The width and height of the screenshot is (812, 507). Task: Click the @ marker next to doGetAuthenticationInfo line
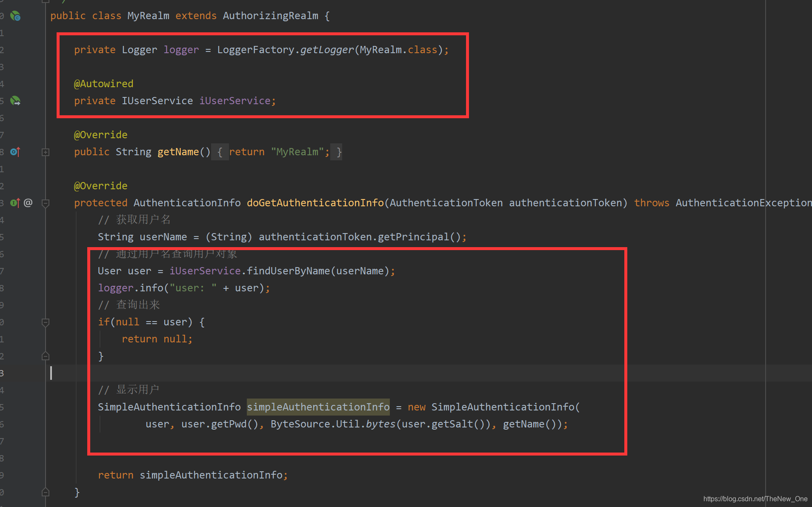pyautogui.click(x=28, y=203)
